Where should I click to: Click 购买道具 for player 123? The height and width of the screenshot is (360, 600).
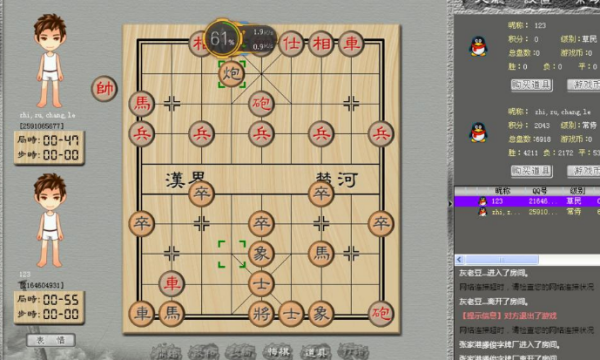point(532,85)
